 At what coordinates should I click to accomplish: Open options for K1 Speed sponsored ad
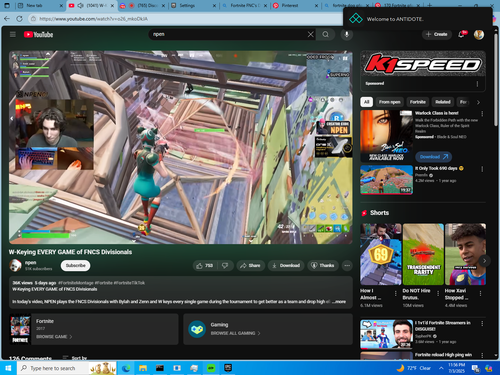[x=477, y=84]
